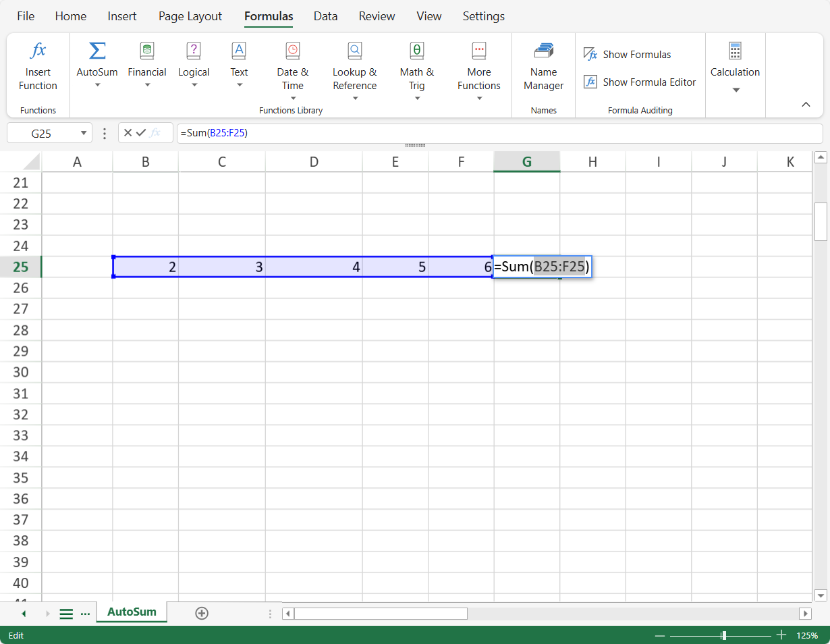Click the AutoSum sigma icon
The image size is (830, 644).
tap(97, 51)
